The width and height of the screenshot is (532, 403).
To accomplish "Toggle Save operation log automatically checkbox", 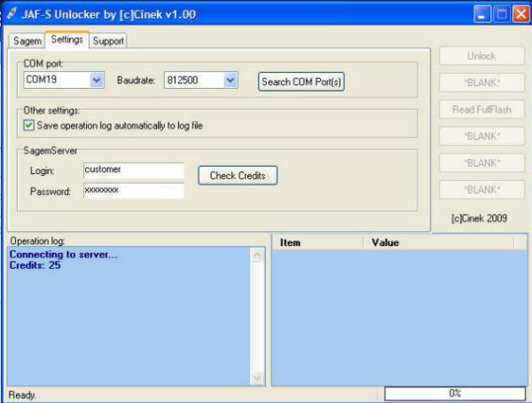I will [29, 125].
